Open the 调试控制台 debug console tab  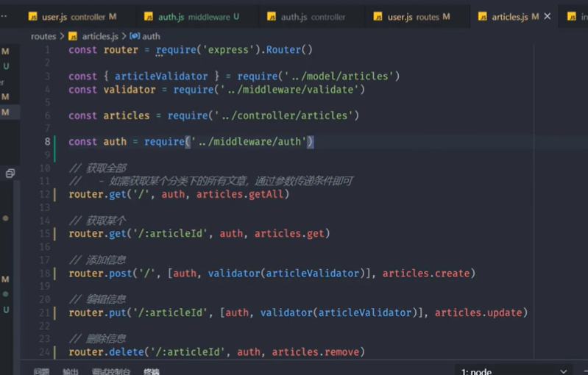[x=111, y=371]
